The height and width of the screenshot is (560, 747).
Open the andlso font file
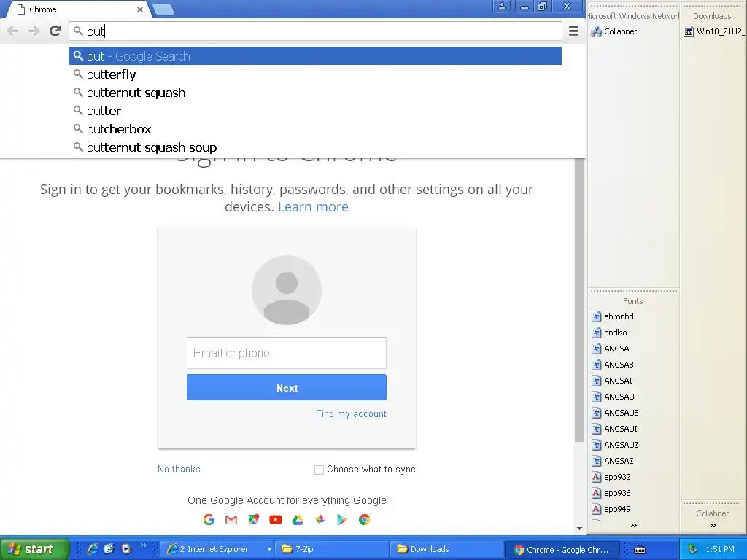tap(609, 332)
